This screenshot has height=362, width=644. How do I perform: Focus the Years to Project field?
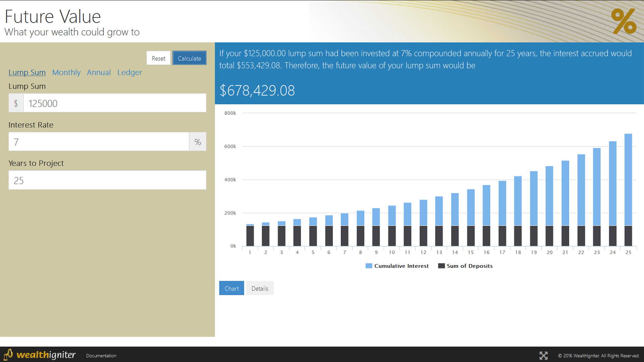click(107, 180)
